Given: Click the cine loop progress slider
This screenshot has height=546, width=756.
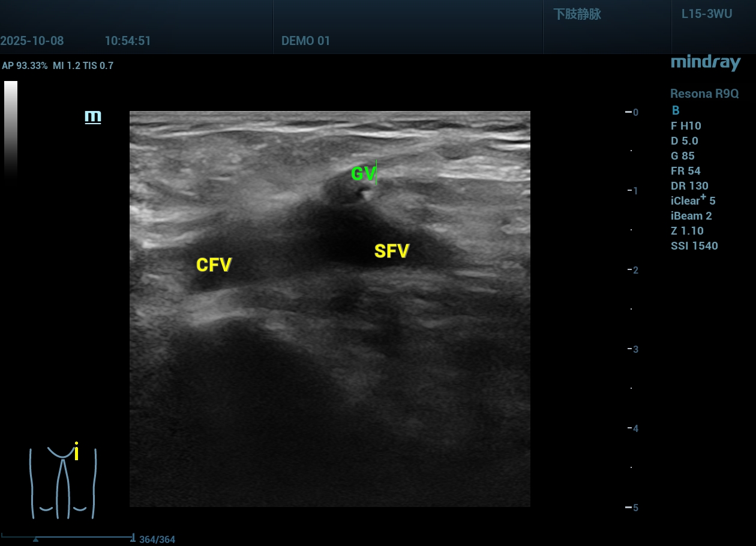Looking at the screenshot, I should click(67, 537).
